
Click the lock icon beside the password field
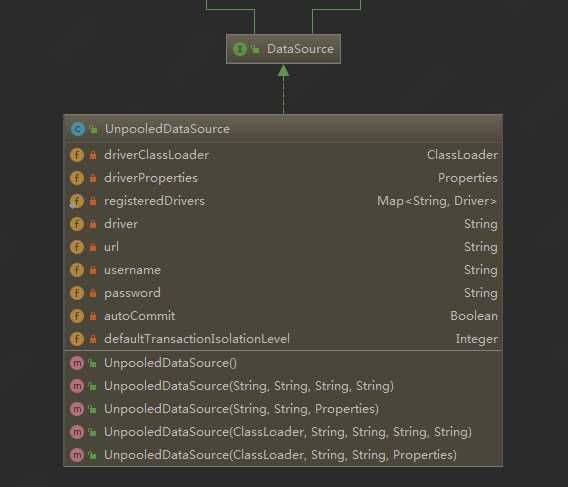(93, 293)
